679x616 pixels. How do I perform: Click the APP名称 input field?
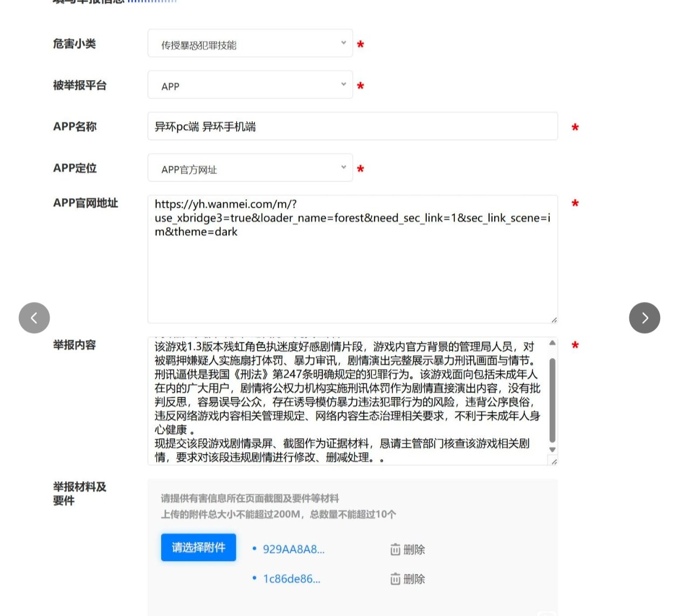(x=352, y=127)
